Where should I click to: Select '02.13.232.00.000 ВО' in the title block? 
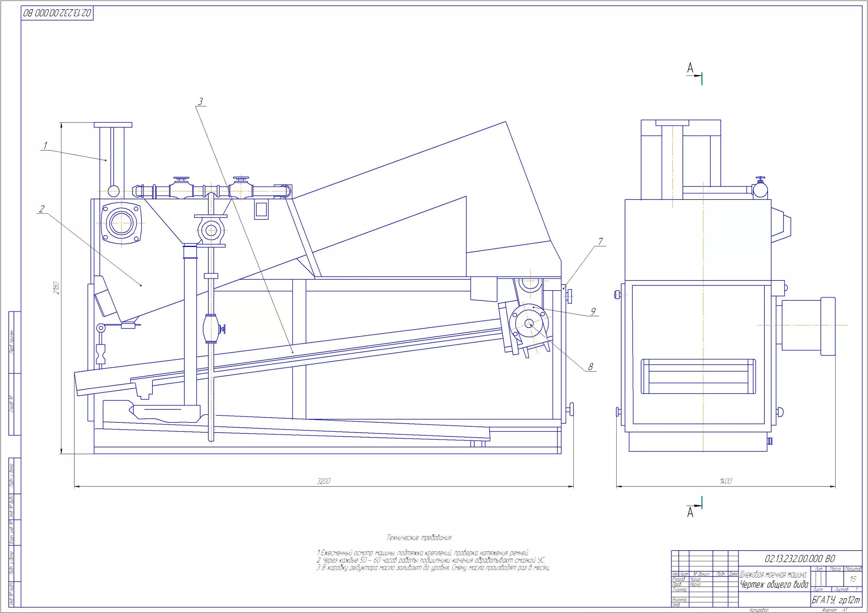pos(800,559)
